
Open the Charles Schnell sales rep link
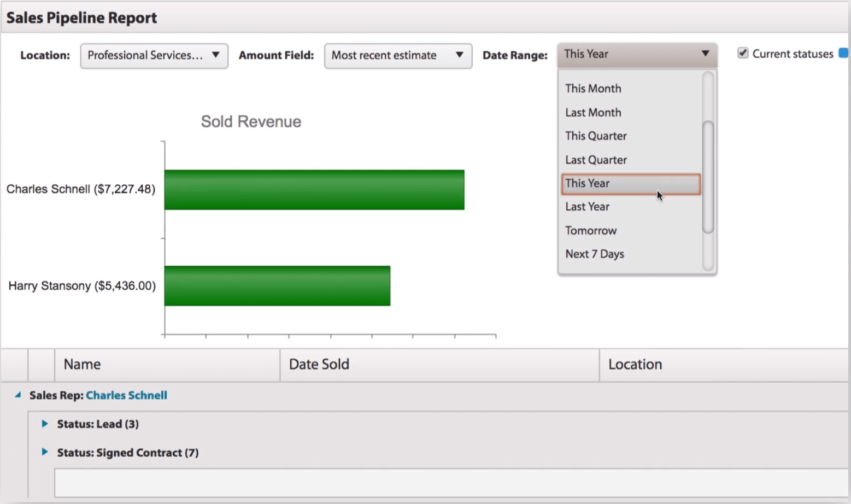[x=126, y=395]
